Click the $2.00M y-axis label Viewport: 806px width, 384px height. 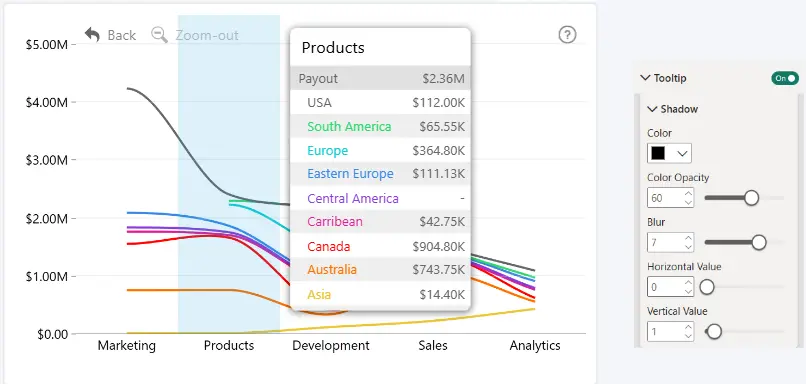[46, 218]
